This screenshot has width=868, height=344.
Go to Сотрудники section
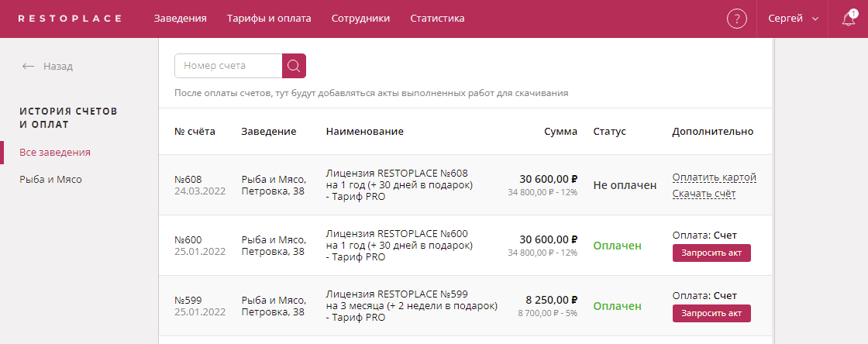(x=360, y=19)
